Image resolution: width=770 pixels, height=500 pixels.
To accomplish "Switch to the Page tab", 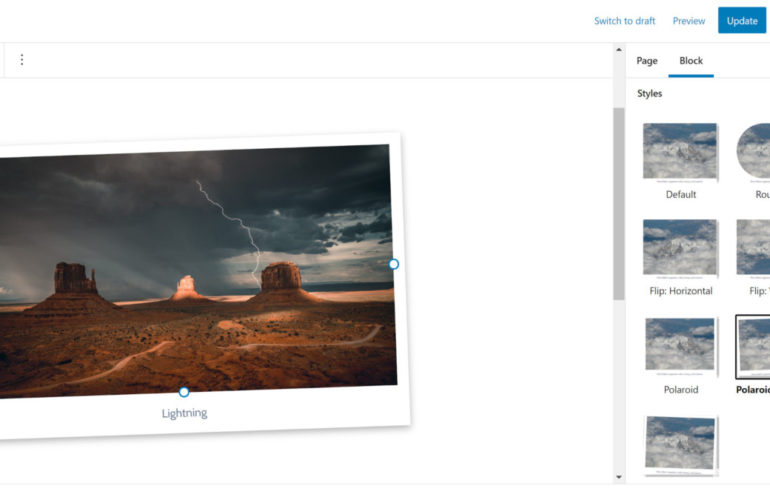I will 647,61.
